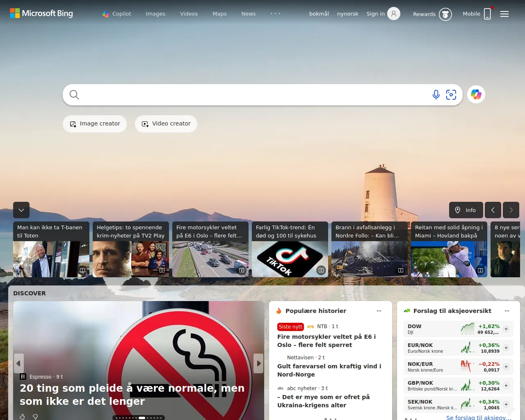Click the magnifier search icon
The width and height of the screenshot is (525, 420).
click(x=74, y=95)
